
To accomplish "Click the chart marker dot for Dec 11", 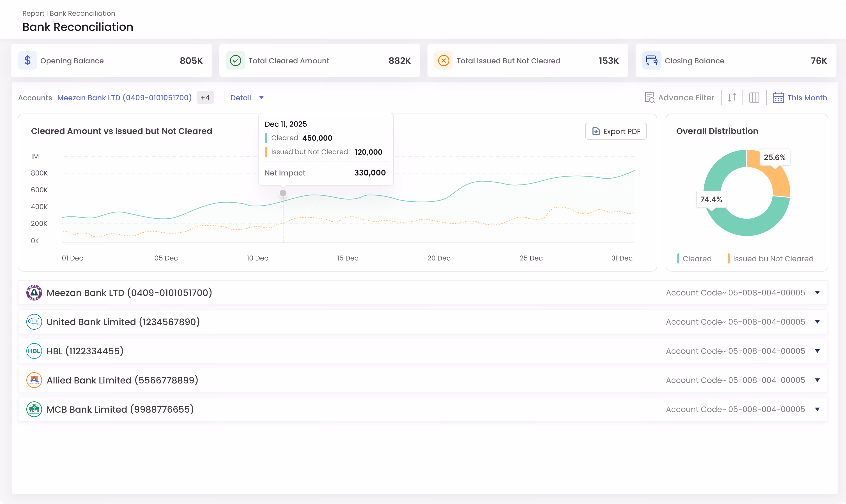I will (283, 193).
